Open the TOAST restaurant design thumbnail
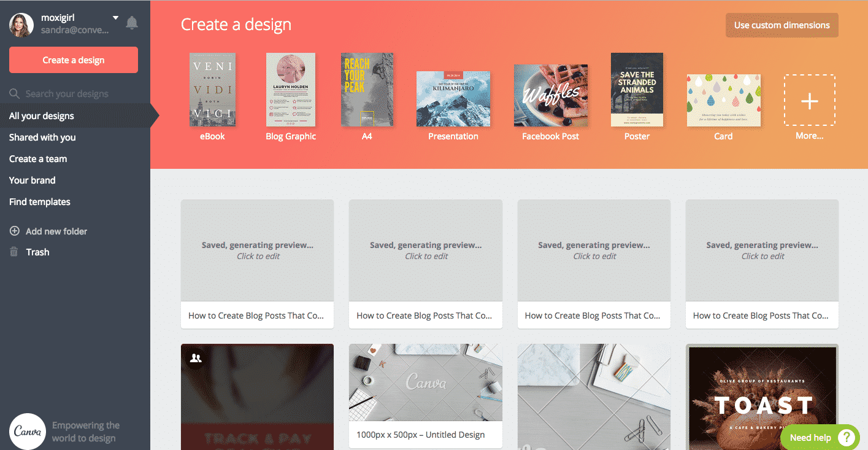This screenshot has width=868, height=450. click(x=762, y=397)
